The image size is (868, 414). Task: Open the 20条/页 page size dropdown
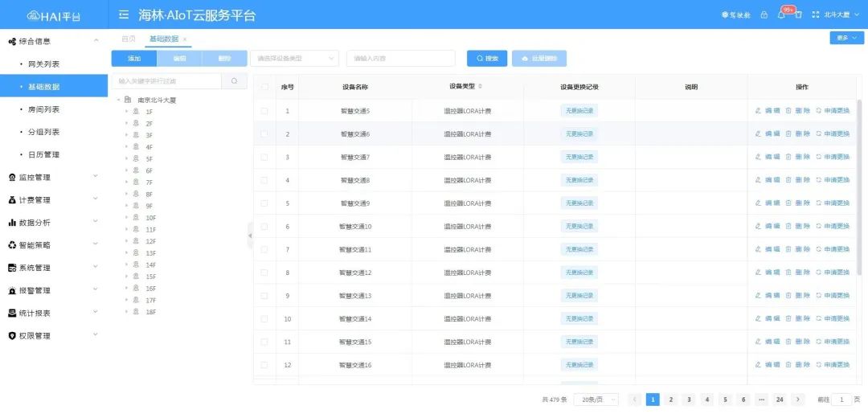[596, 400]
